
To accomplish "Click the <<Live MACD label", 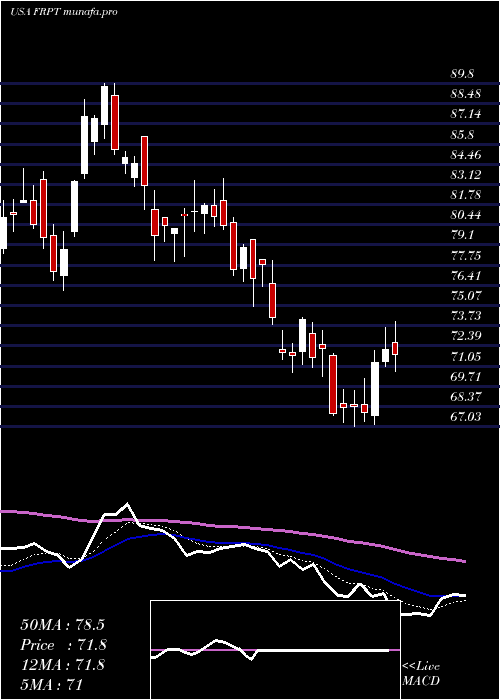I will 421,674.
